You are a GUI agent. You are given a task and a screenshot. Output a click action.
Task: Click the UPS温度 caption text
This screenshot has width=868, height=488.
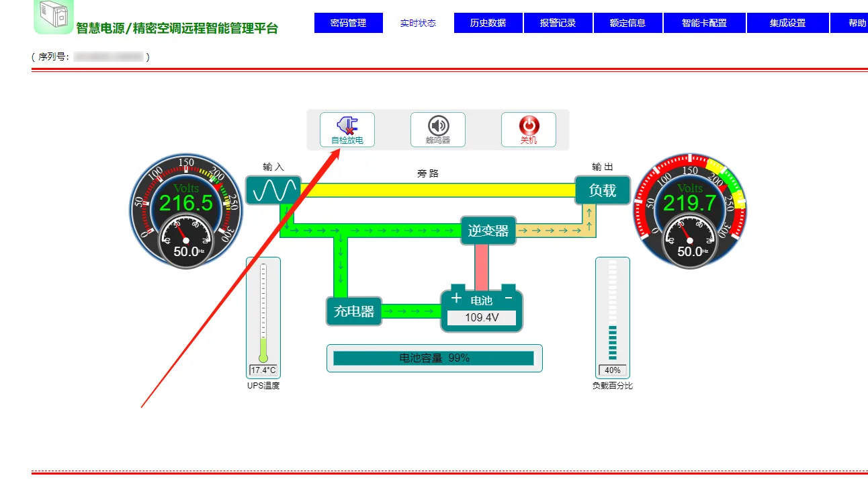[263, 386]
